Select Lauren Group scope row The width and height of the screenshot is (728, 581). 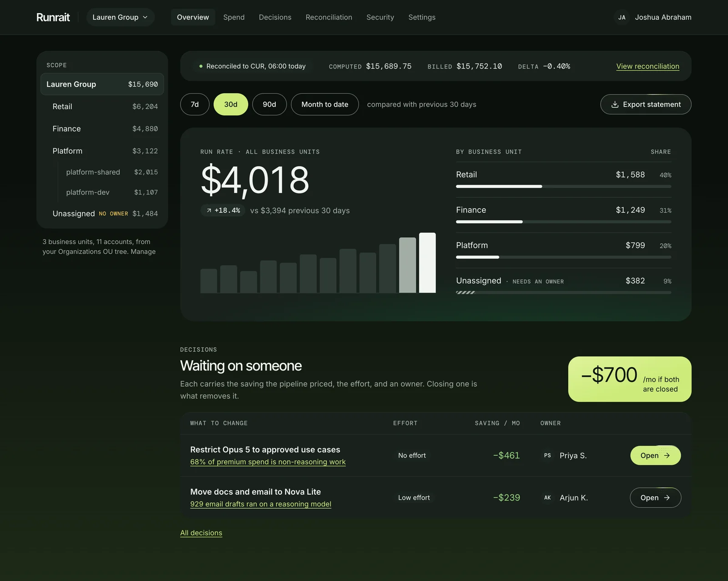[102, 84]
